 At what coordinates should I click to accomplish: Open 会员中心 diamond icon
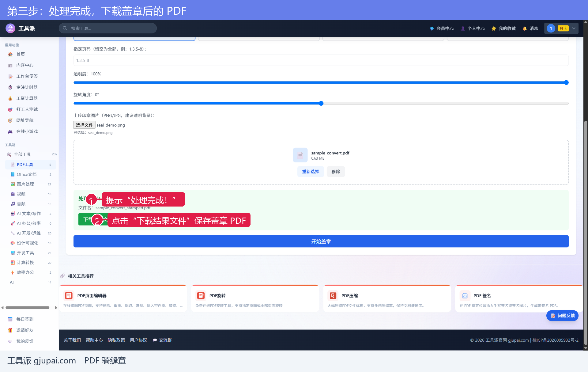coord(432,28)
